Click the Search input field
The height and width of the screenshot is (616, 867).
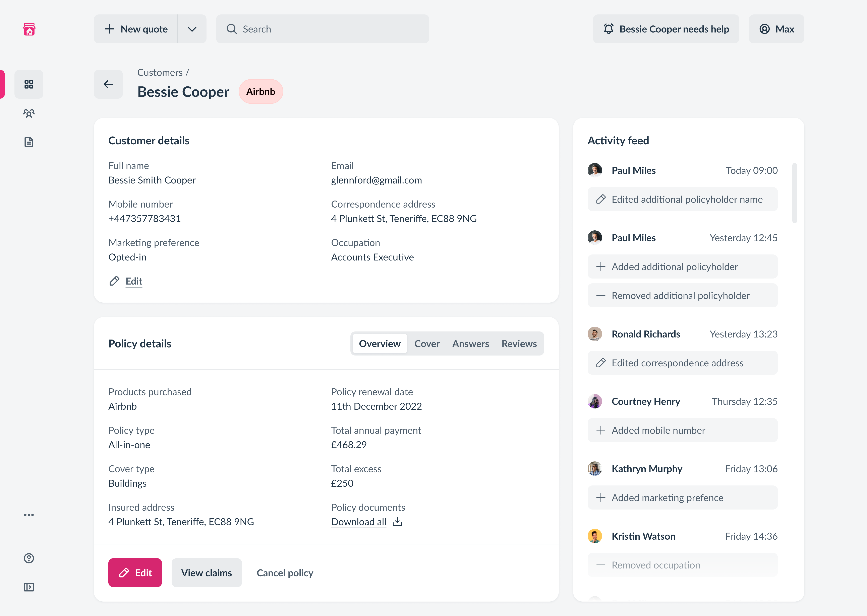click(323, 29)
